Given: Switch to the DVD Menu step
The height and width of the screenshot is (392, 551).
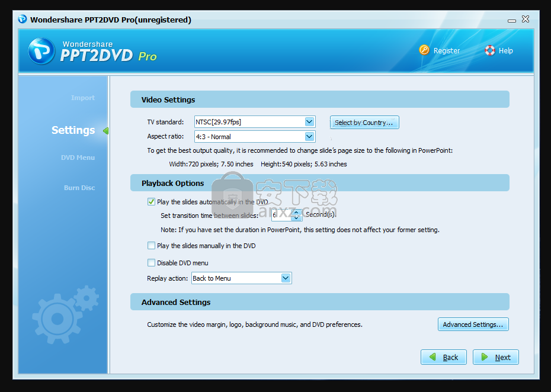Looking at the screenshot, I should tap(78, 158).
